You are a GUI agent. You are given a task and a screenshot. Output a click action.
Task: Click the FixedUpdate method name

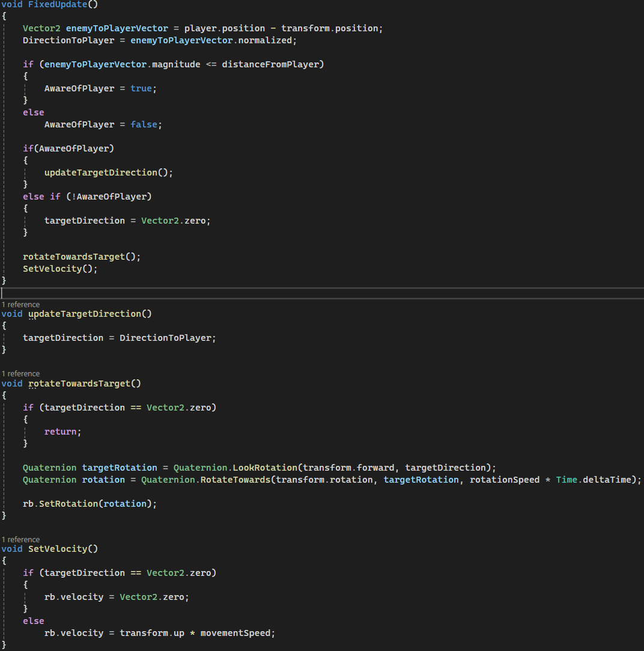pos(58,5)
